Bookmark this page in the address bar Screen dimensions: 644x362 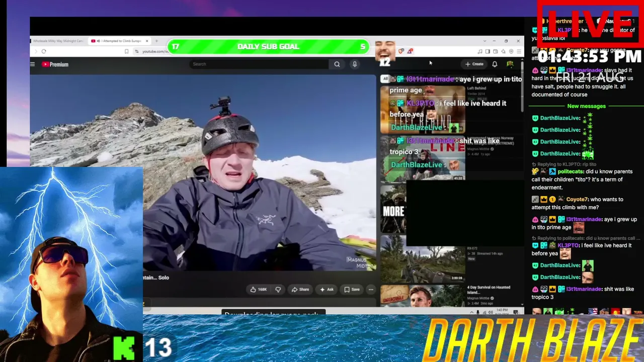pyautogui.click(x=126, y=51)
